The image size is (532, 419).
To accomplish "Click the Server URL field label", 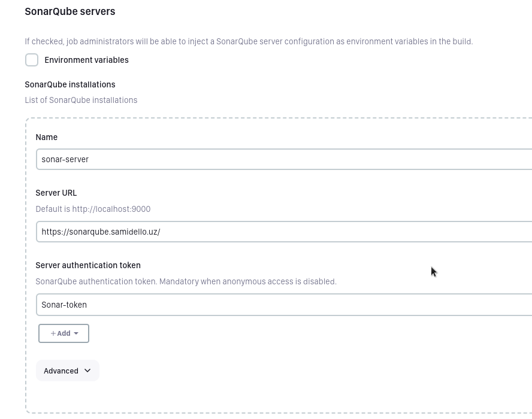I will [56, 193].
